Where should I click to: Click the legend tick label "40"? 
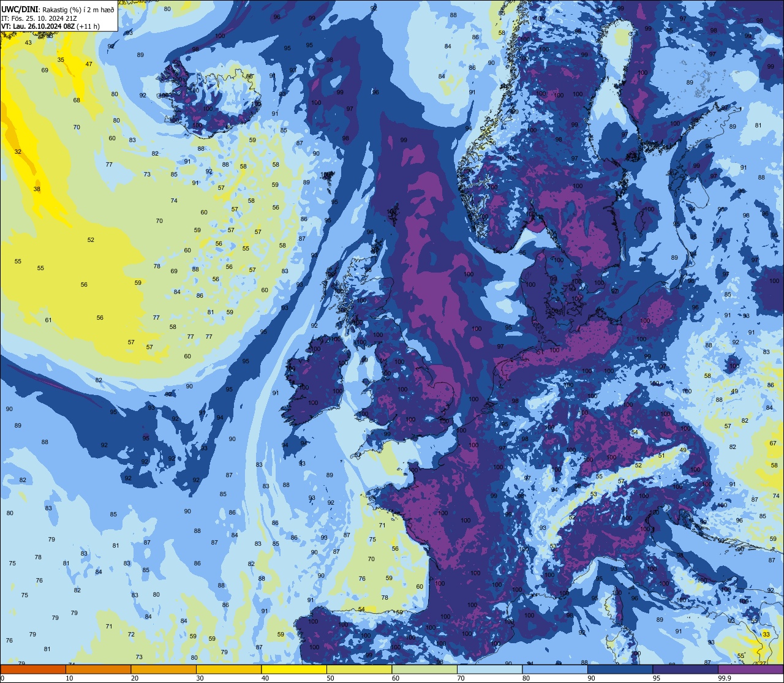[265, 678]
